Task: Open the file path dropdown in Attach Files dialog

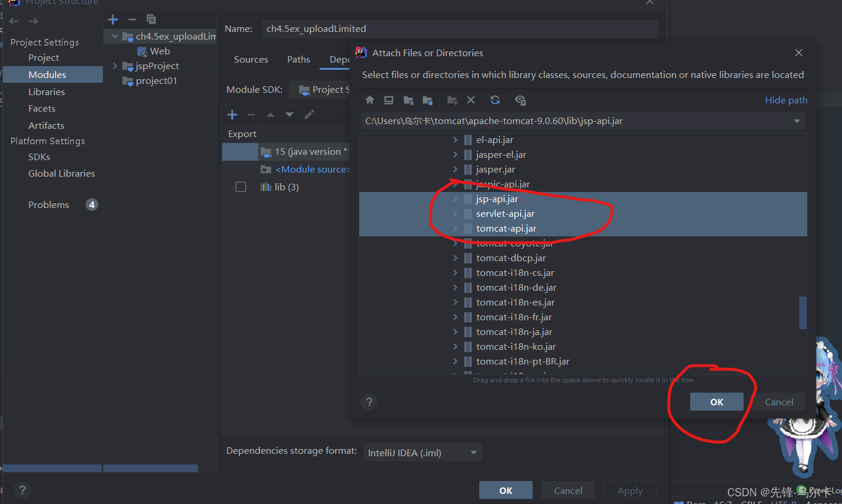Action: pyautogui.click(x=797, y=121)
